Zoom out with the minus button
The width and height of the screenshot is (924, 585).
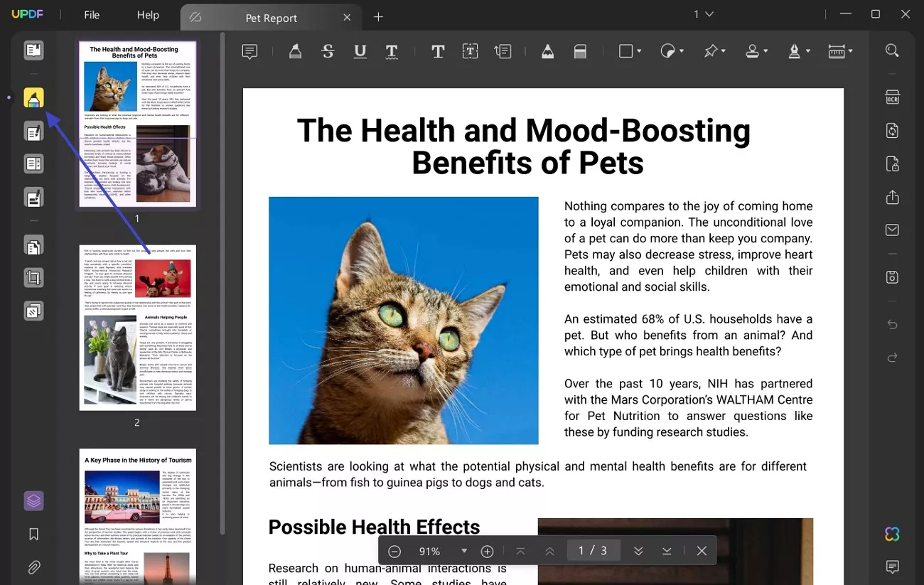coord(394,551)
